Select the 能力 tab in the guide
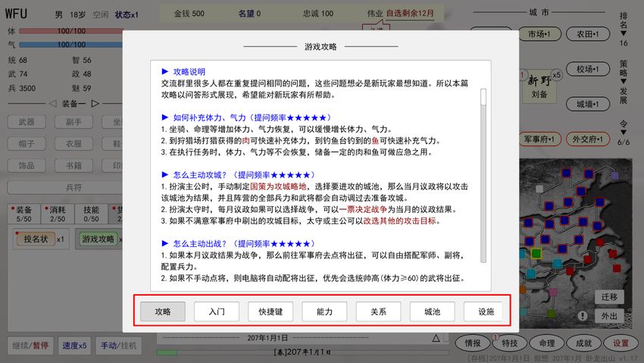The width and height of the screenshot is (644, 363). point(324,311)
